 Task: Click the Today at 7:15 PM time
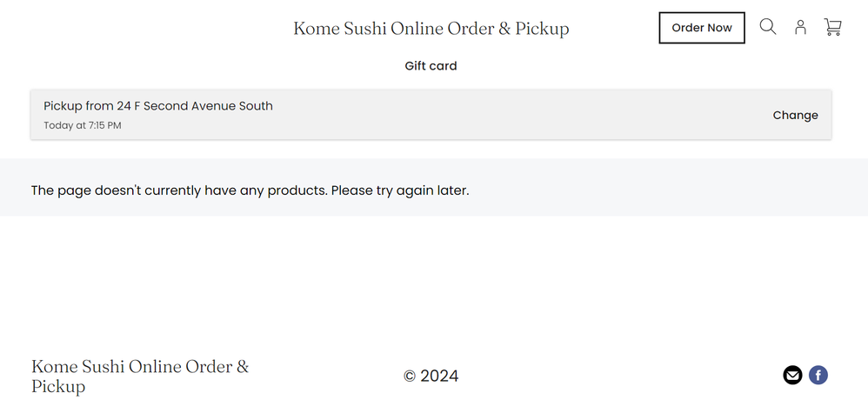tap(83, 126)
